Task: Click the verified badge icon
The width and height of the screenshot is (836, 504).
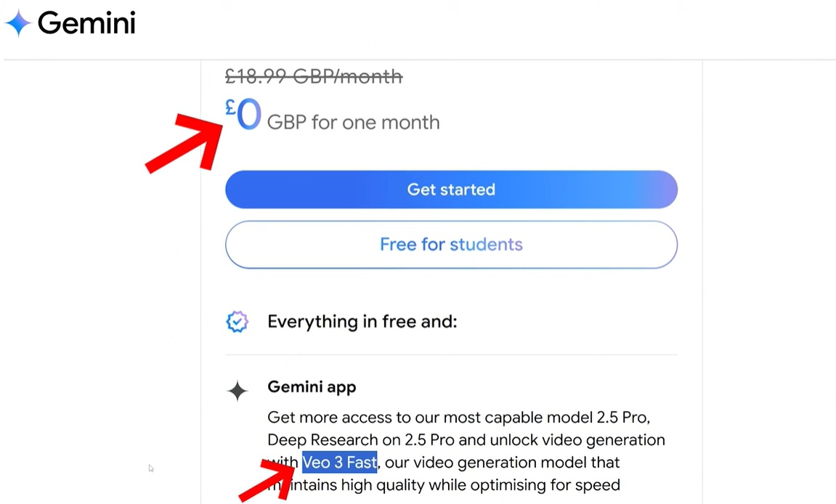Action: (x=237, y=322)
